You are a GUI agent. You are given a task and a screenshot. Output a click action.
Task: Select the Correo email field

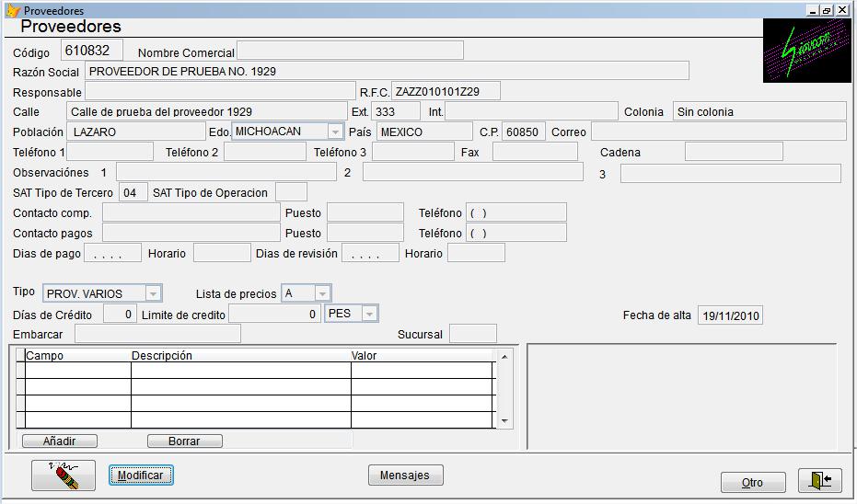point(719,132)
